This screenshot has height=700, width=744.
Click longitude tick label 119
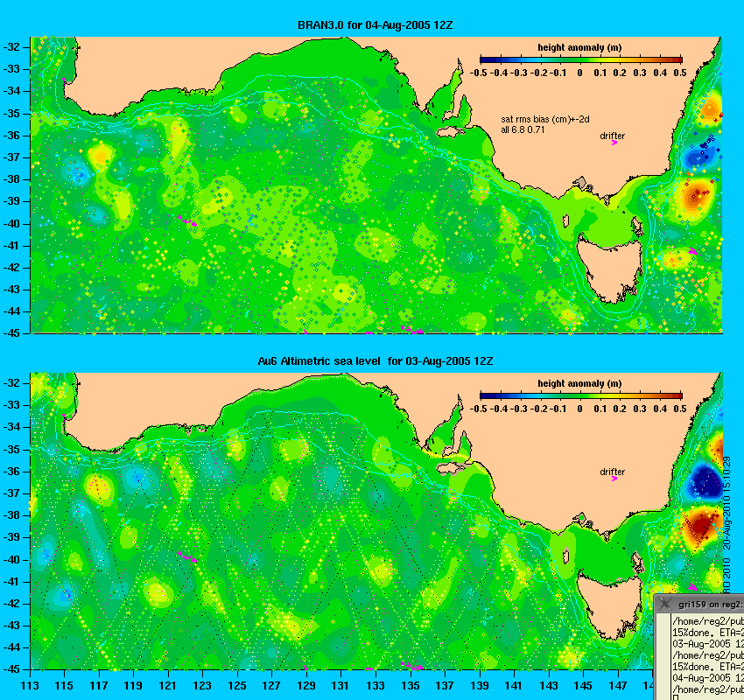tap(133, 686)
